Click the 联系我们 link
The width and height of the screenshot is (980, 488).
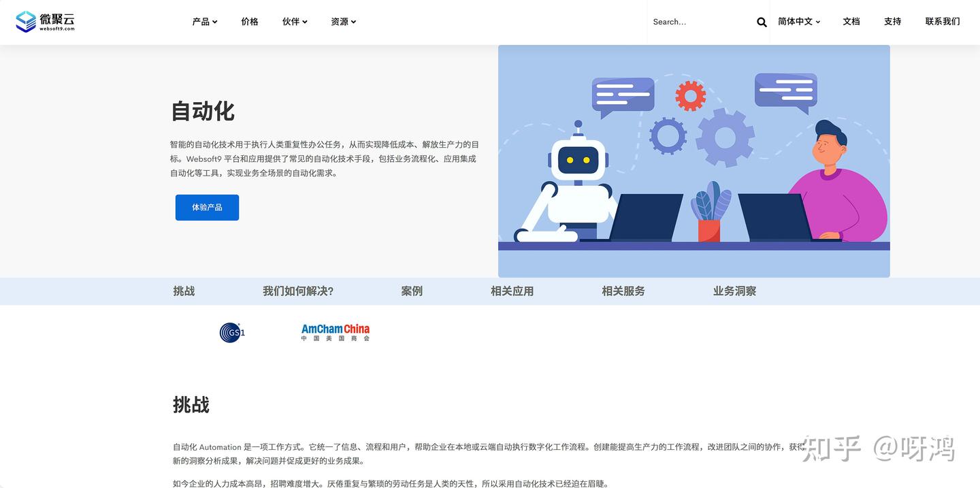(x=942, y=21)
